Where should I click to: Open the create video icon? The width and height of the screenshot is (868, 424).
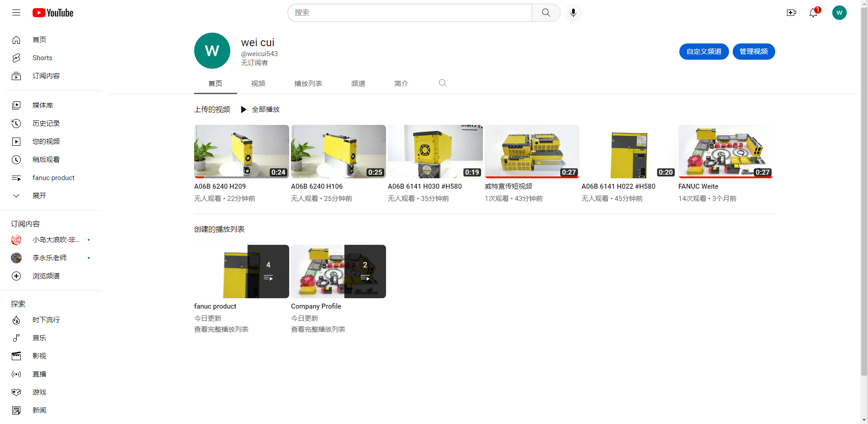[791, 13]
